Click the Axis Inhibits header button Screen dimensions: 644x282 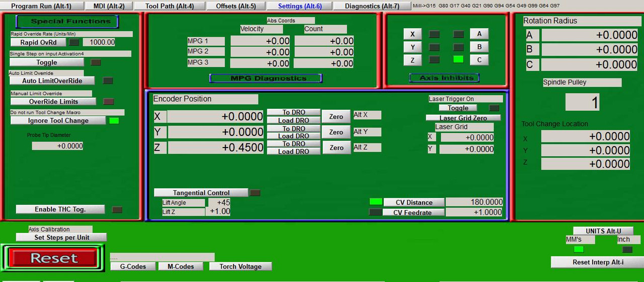(444, 78)
